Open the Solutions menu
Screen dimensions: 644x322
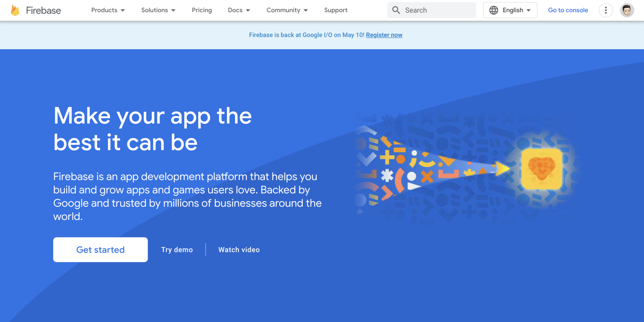pyautogui.click(x=158, y=10)
